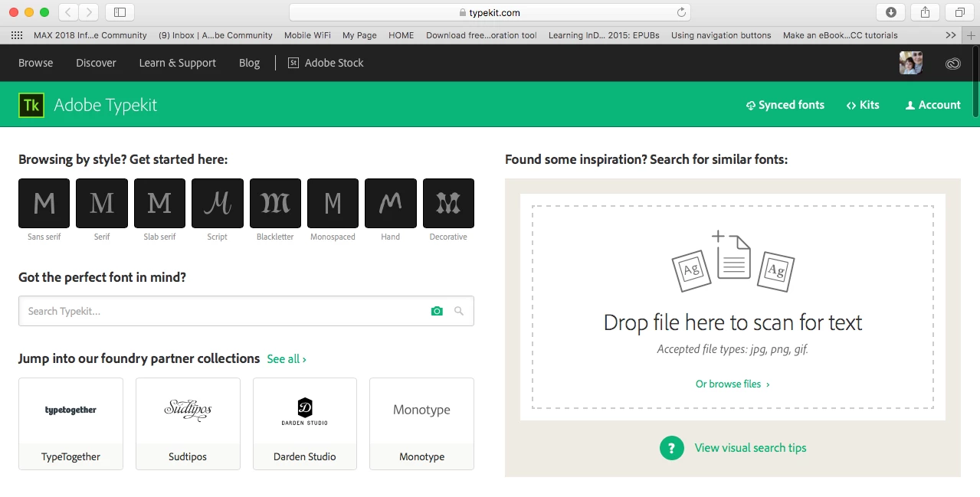The height and width of the screenshot is (497, 980).
Task: Reload the typekit.com page
Action: 680,12
